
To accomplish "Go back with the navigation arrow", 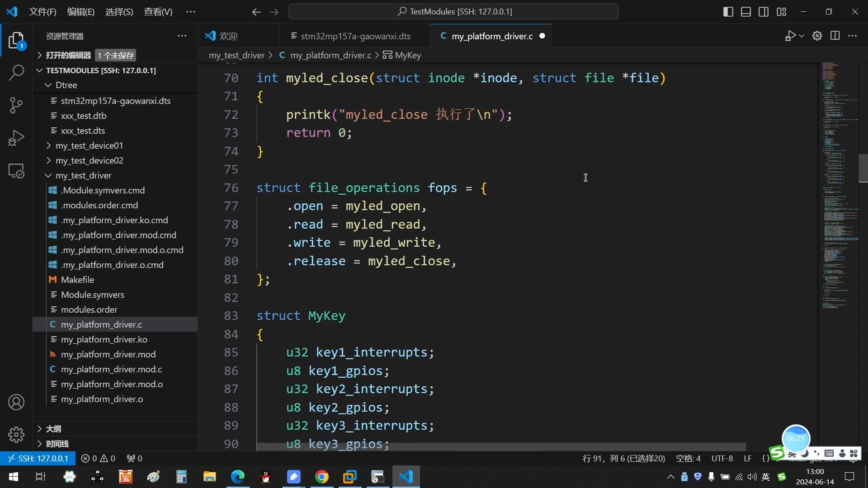I will click(x=256, y=12).
